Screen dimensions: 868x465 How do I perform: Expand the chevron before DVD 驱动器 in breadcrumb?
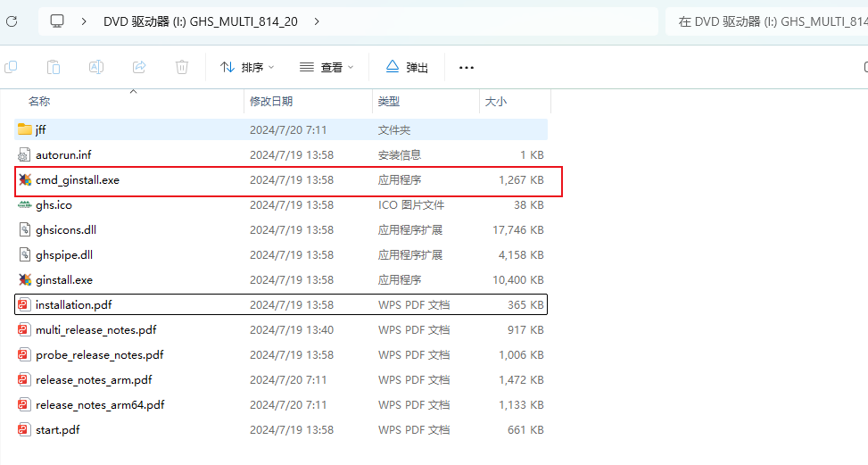[x=84, y=21]
